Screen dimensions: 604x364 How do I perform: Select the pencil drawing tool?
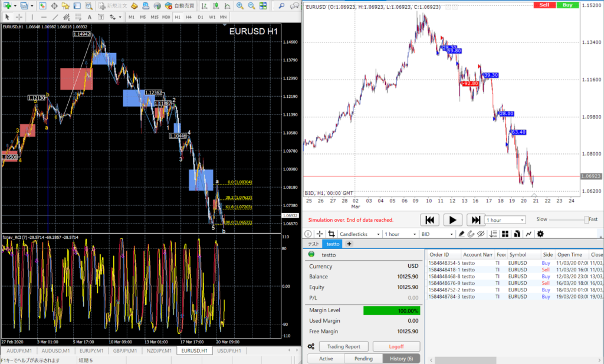[461, 234]
